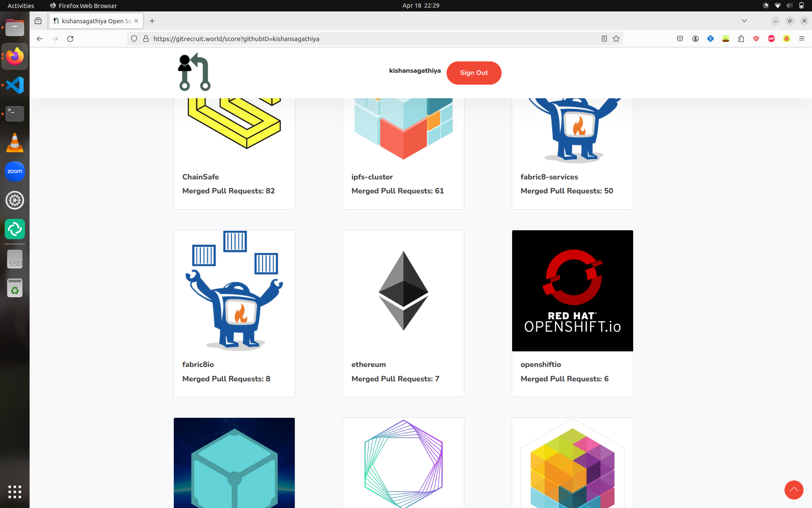Open the Apr 18 22:29 clock menu
Viewport: 812px width, 508px height.
[421, 6]
